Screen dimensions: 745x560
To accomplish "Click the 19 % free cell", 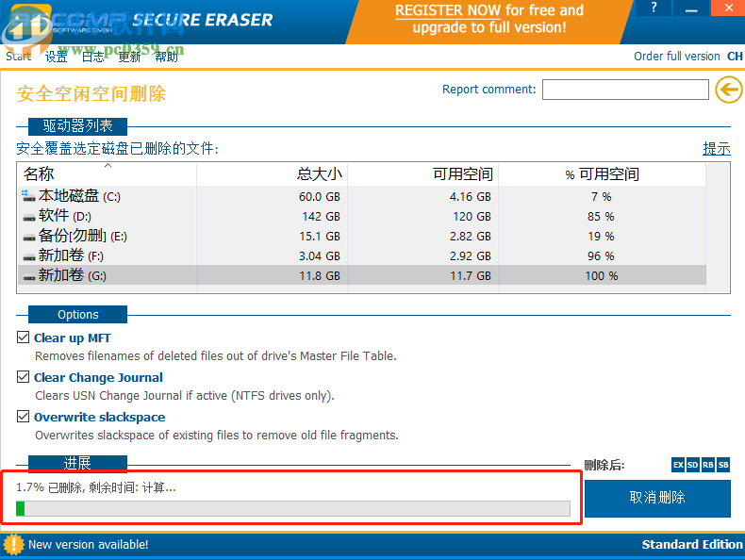I will pyautogui.click(x=601, y=237).
